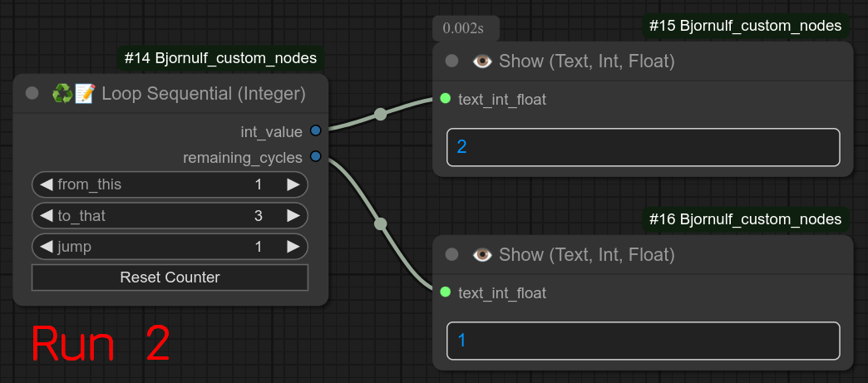Click recycle icon in Loop Sequential title
Image resolution: width=868 pixels, height=383 pixels.
62,94
